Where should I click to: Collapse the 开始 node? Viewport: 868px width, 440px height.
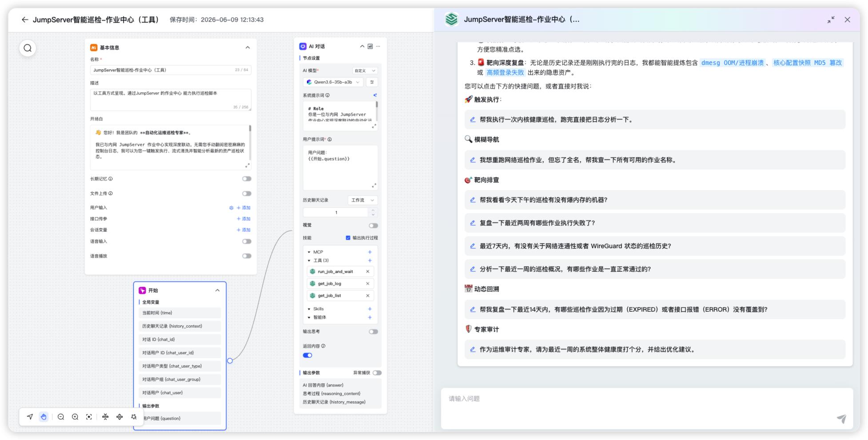(217, 290)
